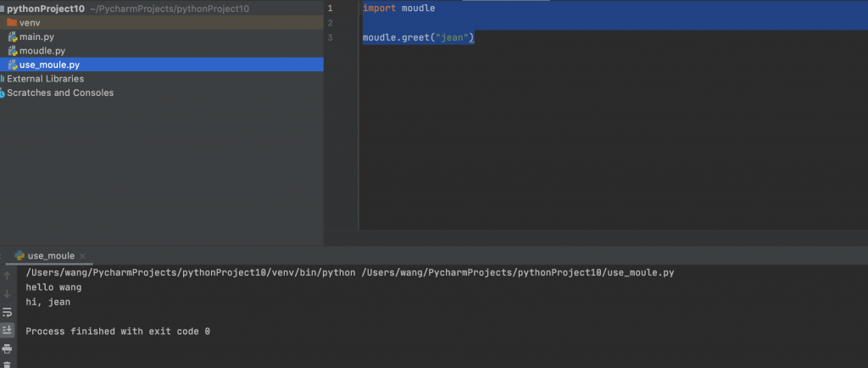Click the Up the Stack Trace arrow
Screen dimensions: 868x368
[7, 276]
